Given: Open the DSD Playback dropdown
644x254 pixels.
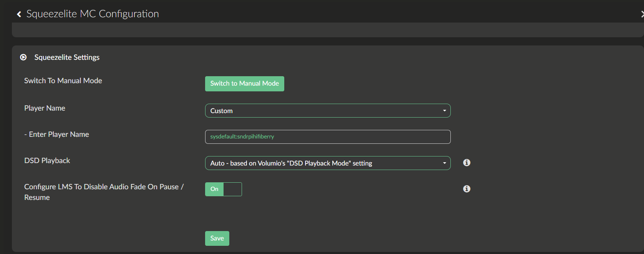Looking at the screenshot, I should click(x=328, y=163).
